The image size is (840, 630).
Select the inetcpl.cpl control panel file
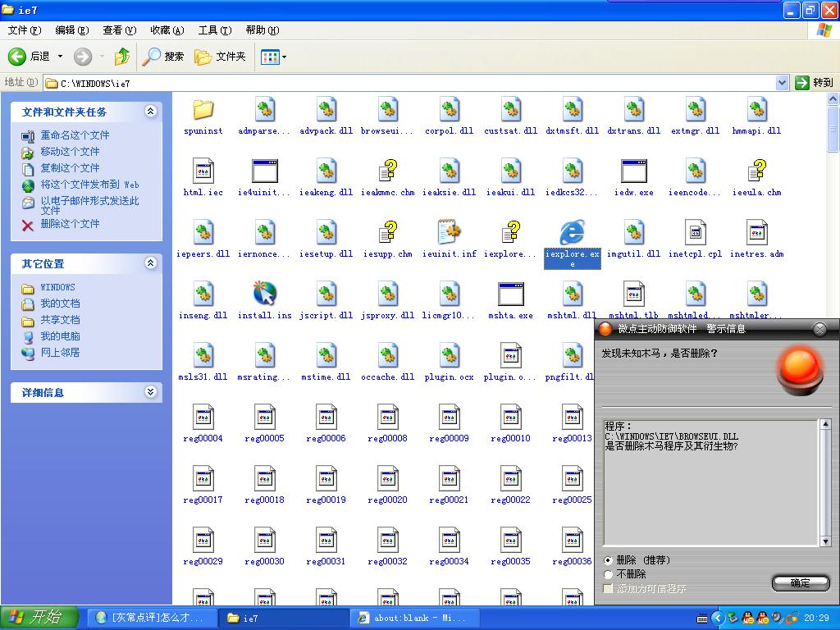point(696,232)
